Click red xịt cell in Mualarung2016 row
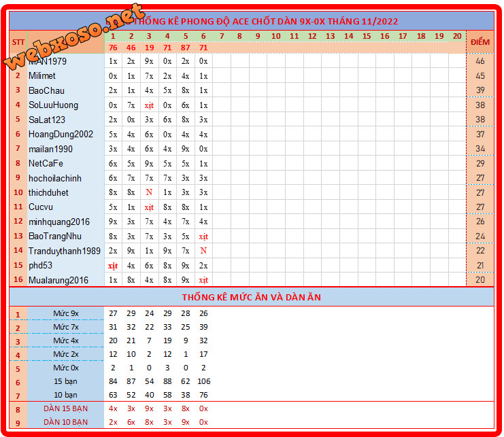Viewport: 504px width, 437px height. (203, 280)
